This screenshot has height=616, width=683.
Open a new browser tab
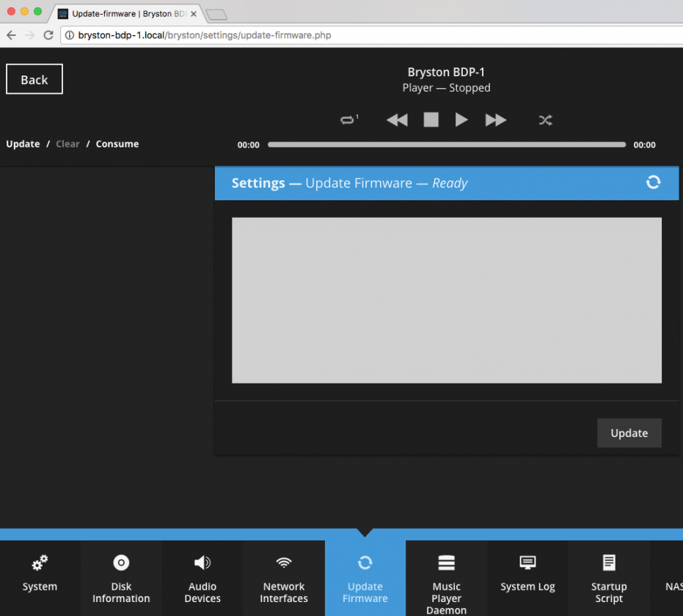[x=216, y=15]
